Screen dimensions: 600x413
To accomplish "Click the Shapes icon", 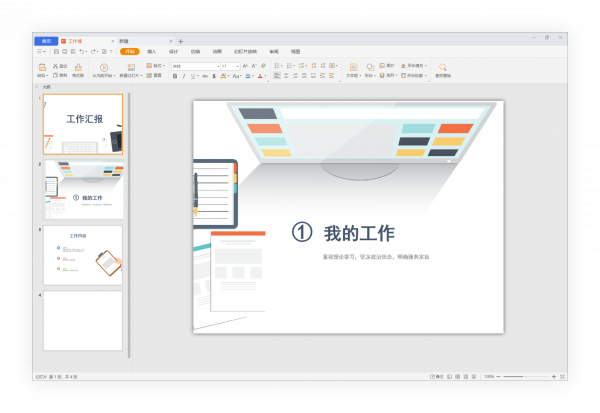I will pyautogui.click(x=370, y=67).
